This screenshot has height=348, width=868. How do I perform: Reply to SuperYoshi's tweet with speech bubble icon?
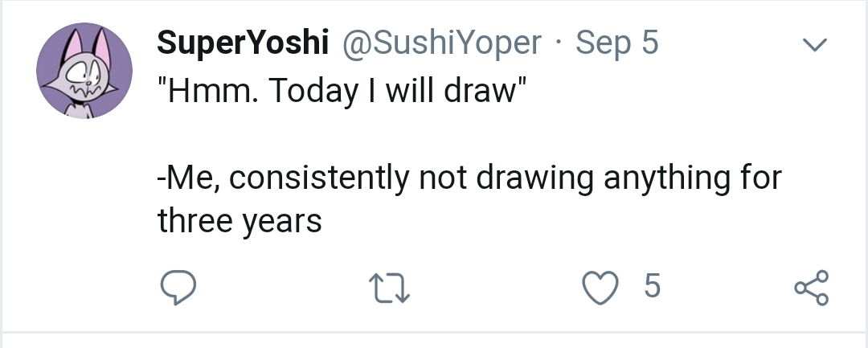pos(174,288)
